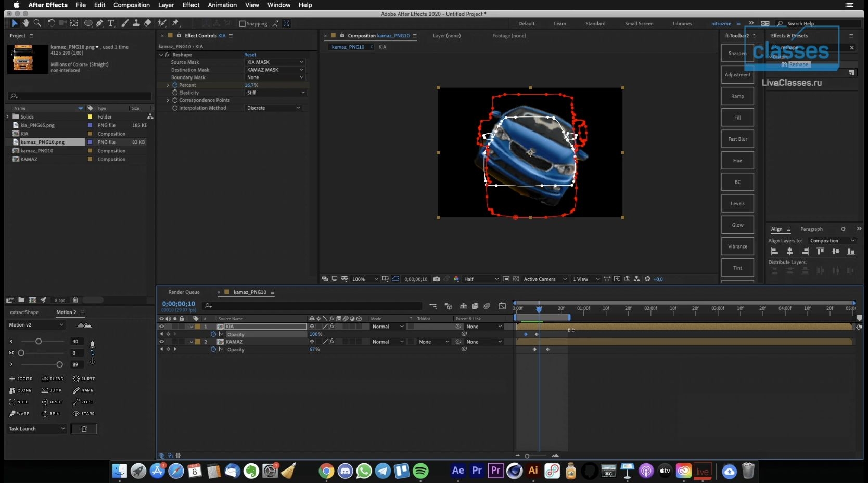This screenshot has height=483, width=868.
Task: Click the composition mini-flowchart icon
Action: (433, 306)
